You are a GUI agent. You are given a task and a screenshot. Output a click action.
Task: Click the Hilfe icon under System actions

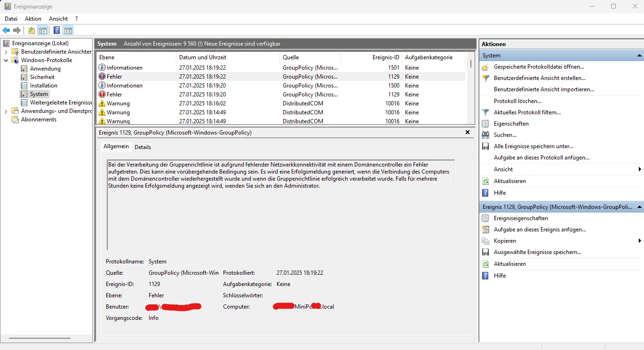pos(486,193)
